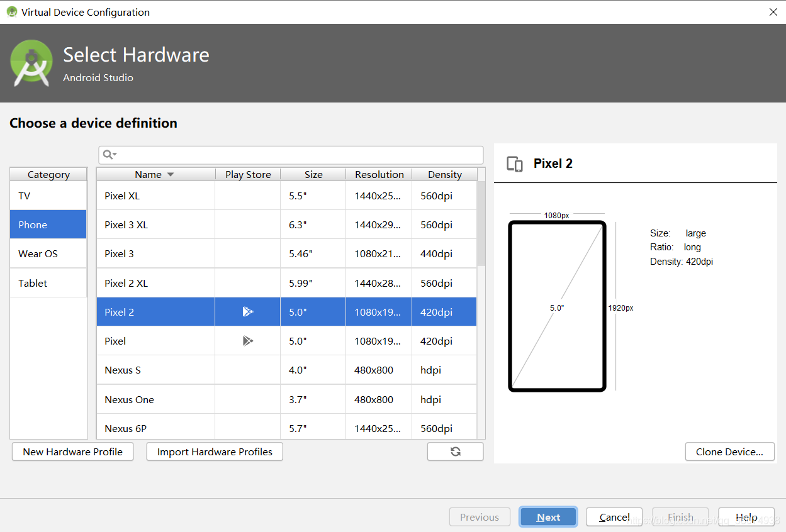Click the Category column header
The image size is (786, 532).
(48, 174)
